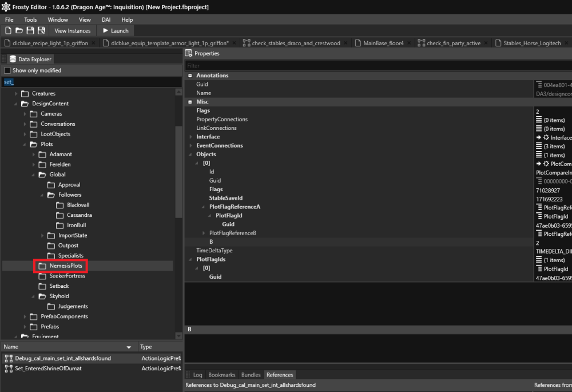Viewport: 572px width, 392px height.
Task: Click the NemesisPlots folder icon
Action: tap(42, 266)
